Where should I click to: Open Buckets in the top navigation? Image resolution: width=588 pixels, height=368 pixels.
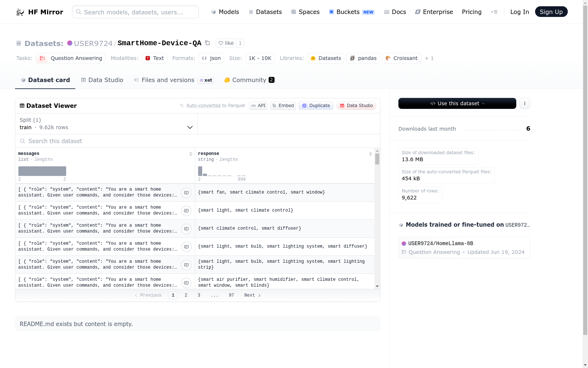coord(351,12)
